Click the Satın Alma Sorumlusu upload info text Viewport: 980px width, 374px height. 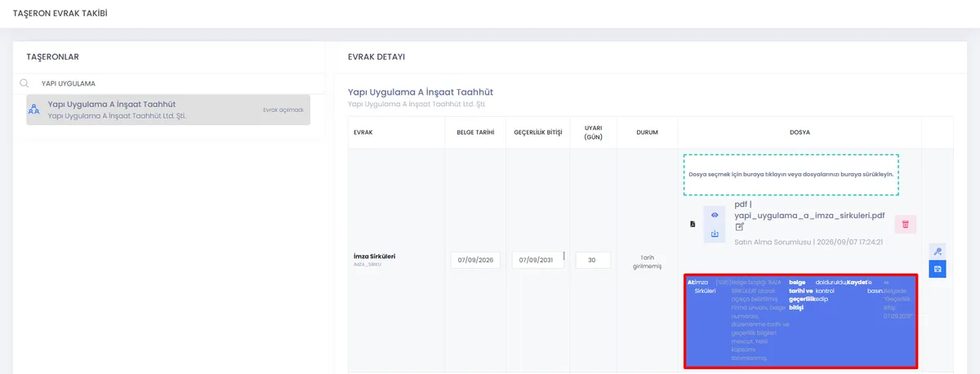coord(808,242)
